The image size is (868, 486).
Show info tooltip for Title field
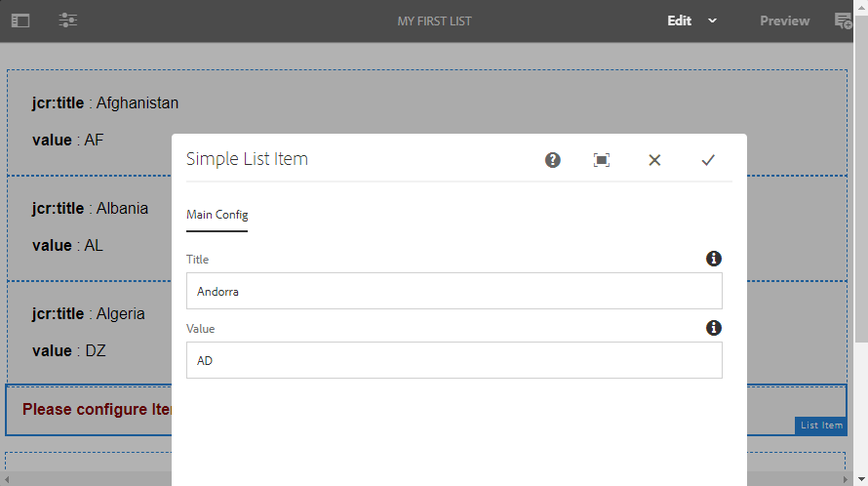point(714,259)
